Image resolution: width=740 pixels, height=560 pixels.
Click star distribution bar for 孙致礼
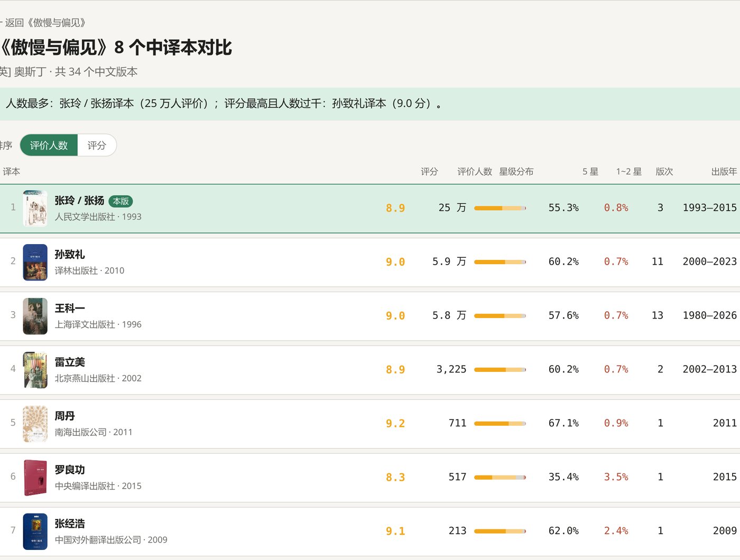coord(500,262)
